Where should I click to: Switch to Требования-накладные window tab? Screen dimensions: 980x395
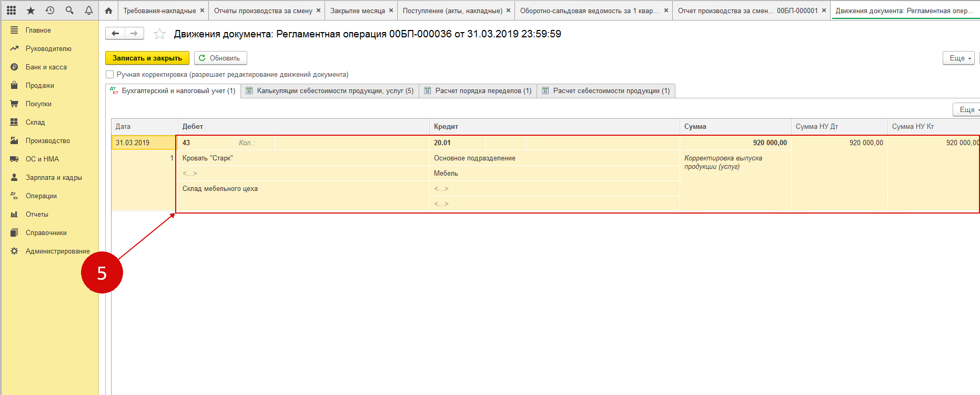point(159,11)
